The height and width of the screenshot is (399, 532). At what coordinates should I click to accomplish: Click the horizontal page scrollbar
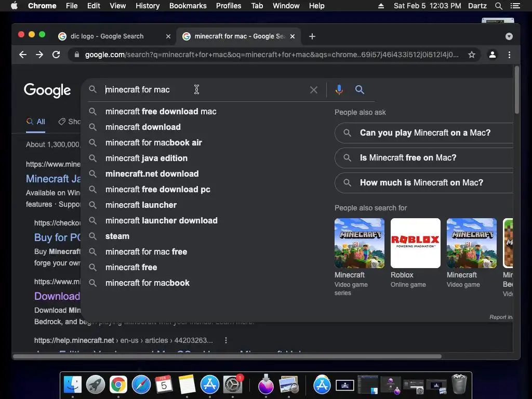(x=228, y=356)
